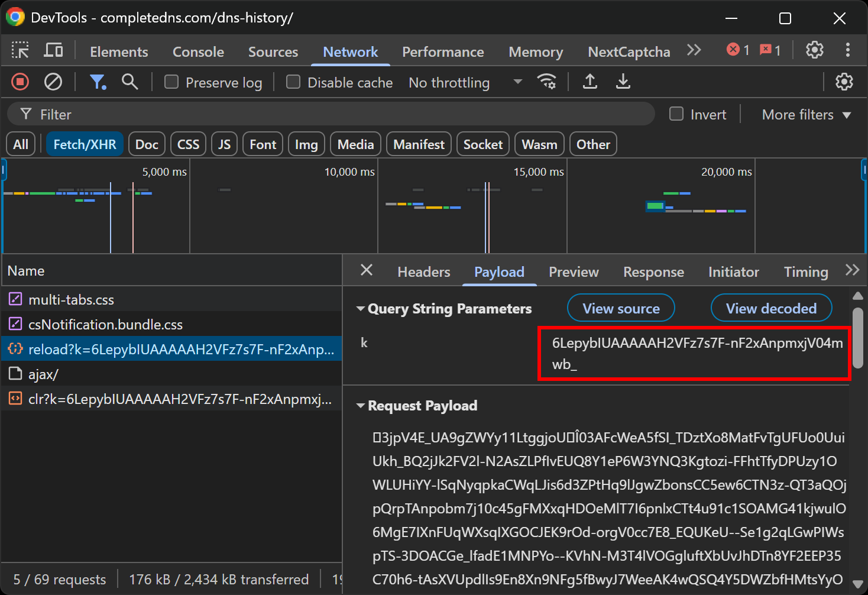Screen dimensions: 868x595
Task: Click reload?k= request braces icon
Action: pos(15,349)
